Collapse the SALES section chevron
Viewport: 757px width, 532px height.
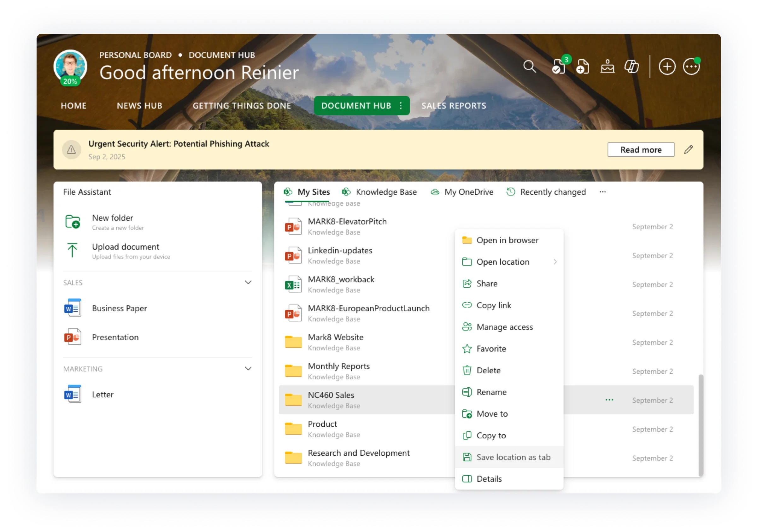click(248, 283)
